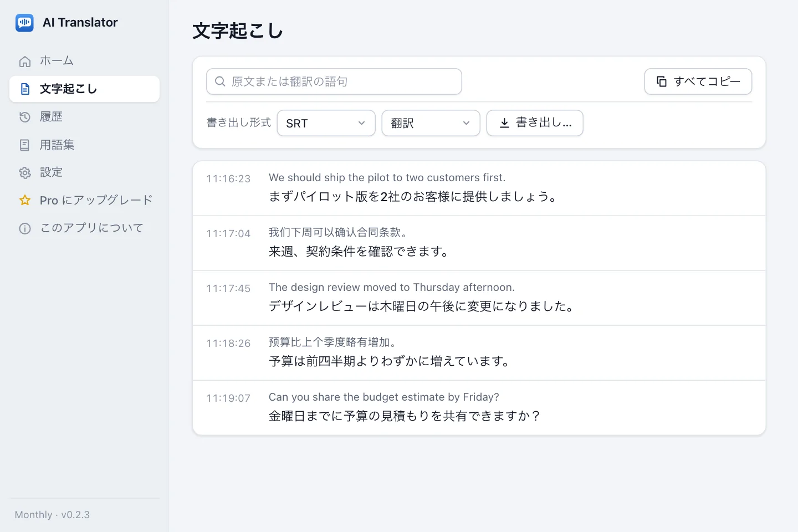Open 設定 in the sidebar
798x532 pixels.
tap(84, 172)
